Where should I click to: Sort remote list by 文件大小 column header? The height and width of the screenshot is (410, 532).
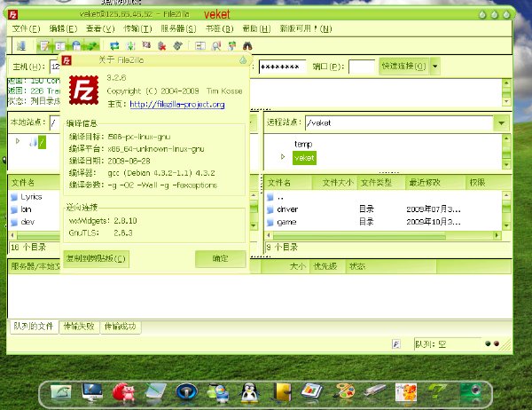tap(333, 183)
